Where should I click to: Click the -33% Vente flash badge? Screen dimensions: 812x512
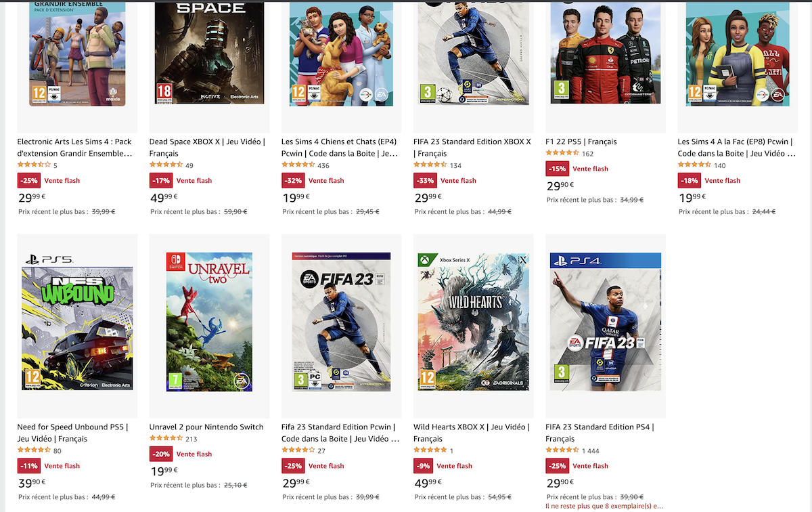424,181
